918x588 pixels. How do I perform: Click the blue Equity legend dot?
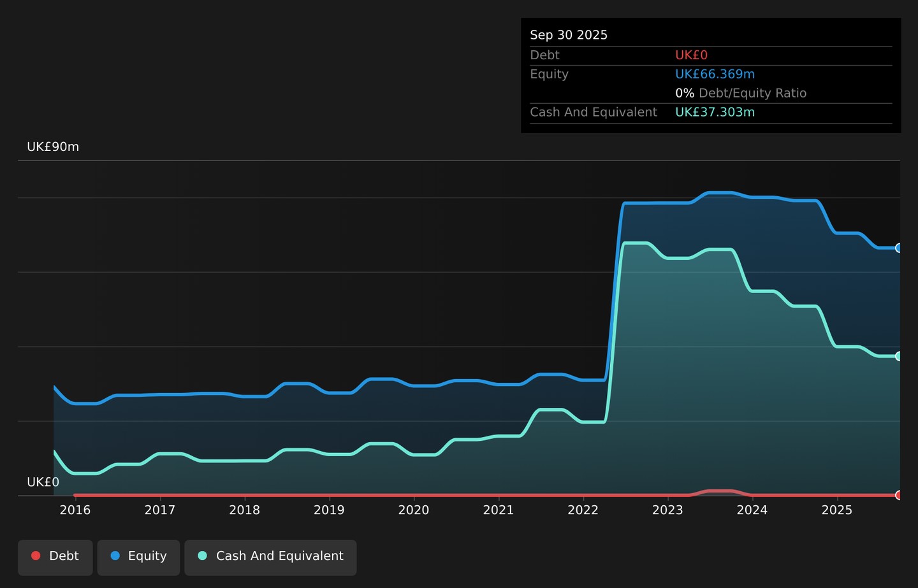click(115, 556)
